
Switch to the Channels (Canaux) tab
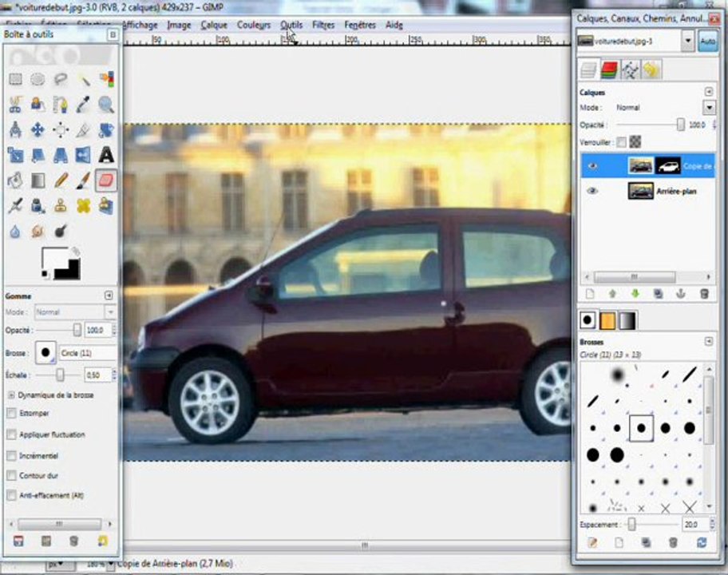coord(609,70)
